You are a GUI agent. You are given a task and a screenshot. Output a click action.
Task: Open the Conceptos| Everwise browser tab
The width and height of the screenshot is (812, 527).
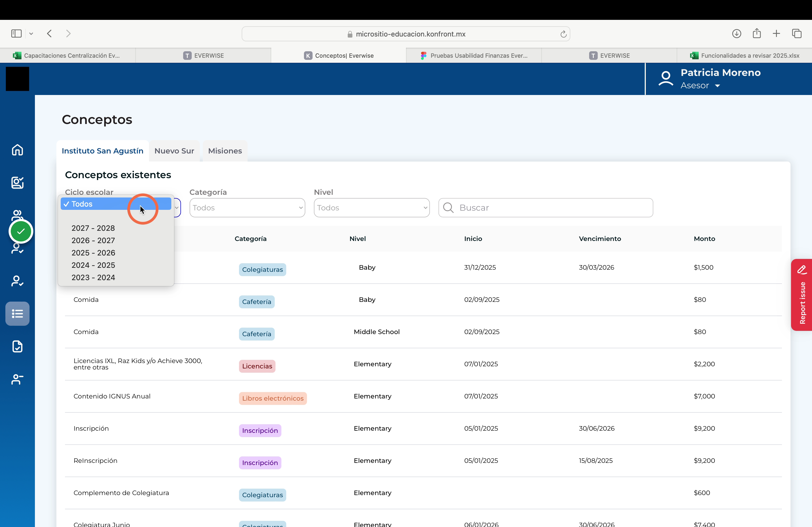(338, 56)
